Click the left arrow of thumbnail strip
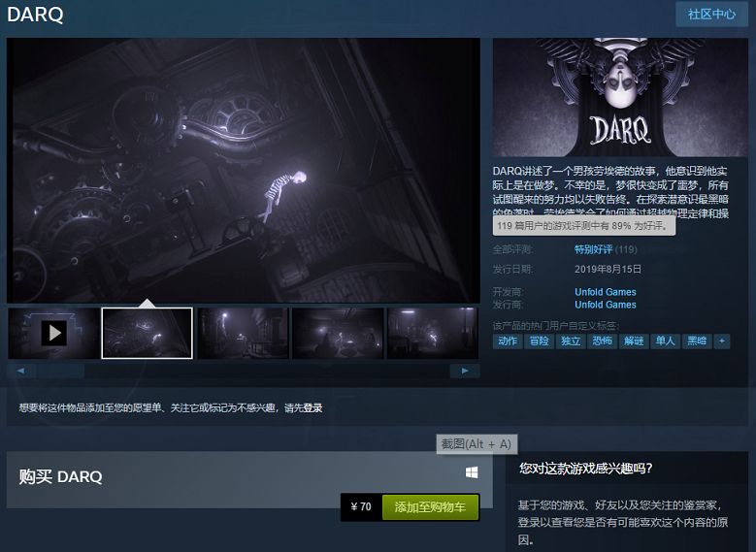 [x=20, y=371]
